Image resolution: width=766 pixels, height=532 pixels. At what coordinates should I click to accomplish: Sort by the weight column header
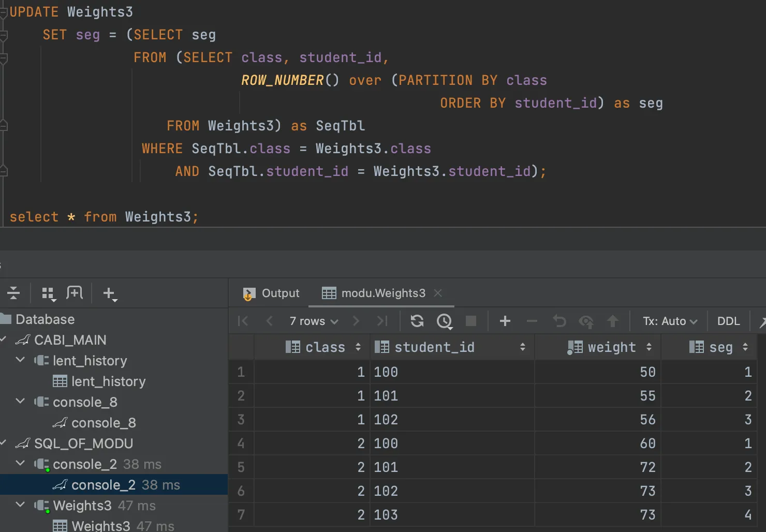point(611,347)
